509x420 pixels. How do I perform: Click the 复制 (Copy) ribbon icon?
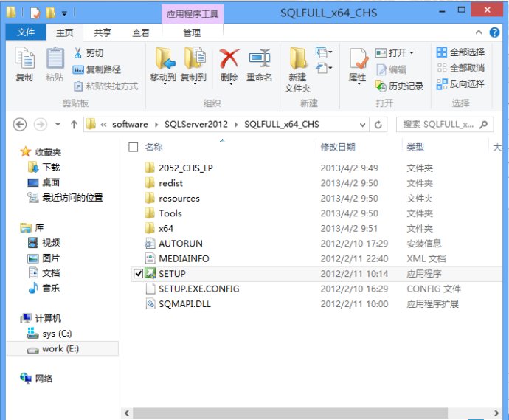point(24,64)
